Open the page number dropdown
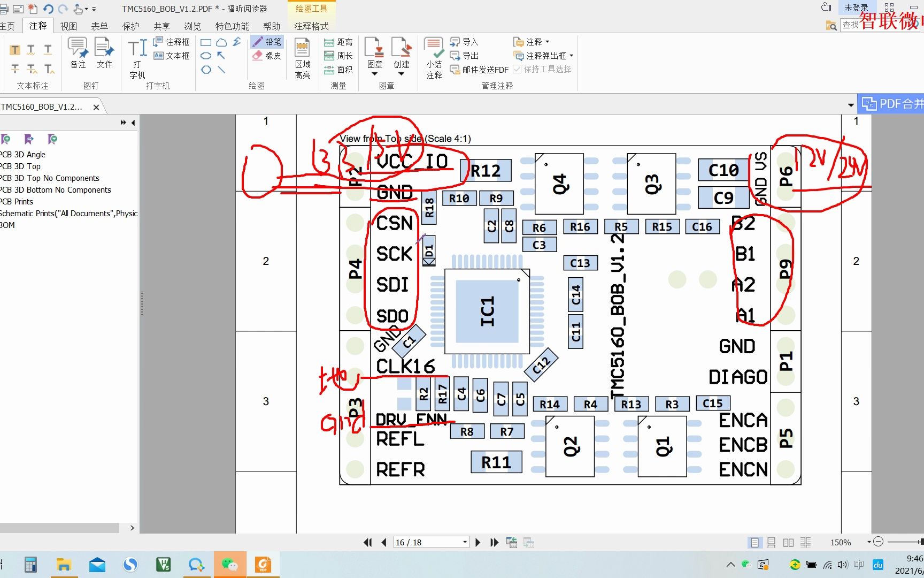 pos(465,542)
